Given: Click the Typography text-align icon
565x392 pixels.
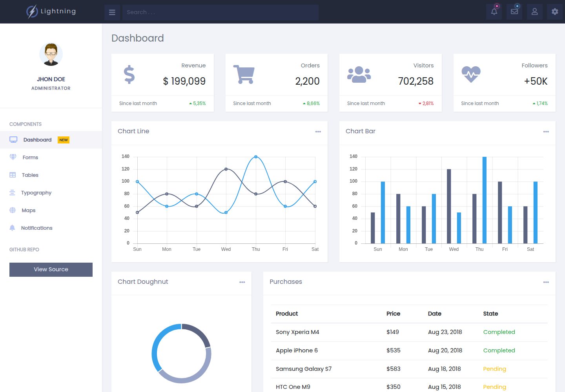Looking at the screenshot, I should click(12, 192).
